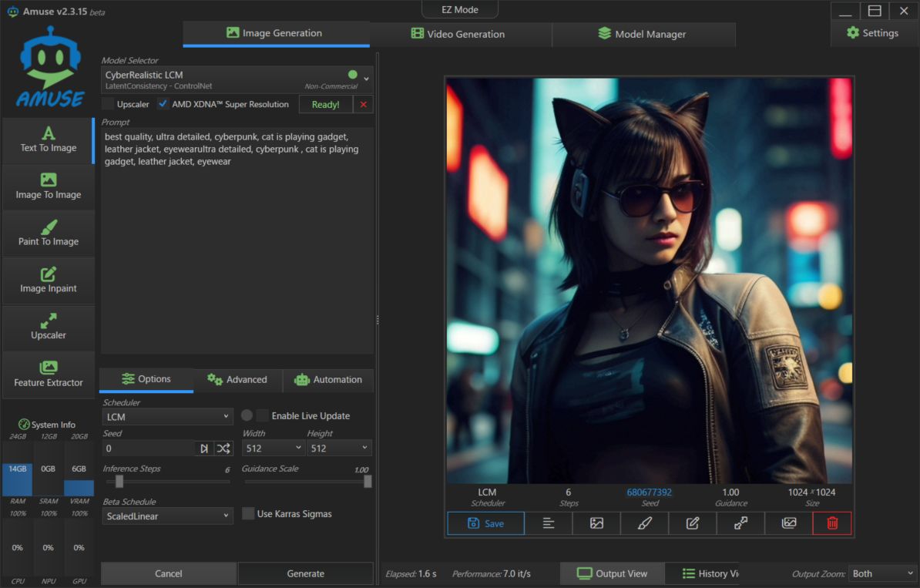
Task: Open the Image Inpaint tool
Action: pyautogui.click(x=48, y=281)
